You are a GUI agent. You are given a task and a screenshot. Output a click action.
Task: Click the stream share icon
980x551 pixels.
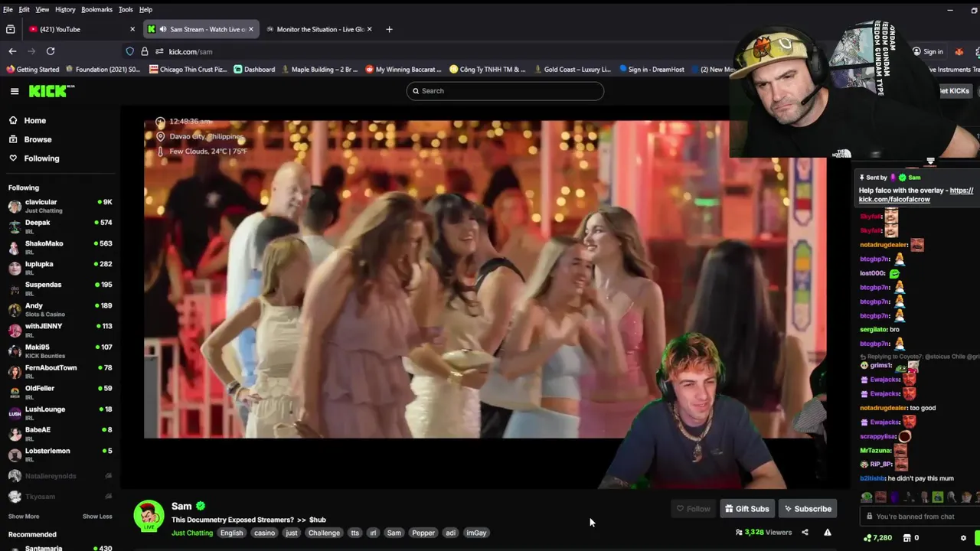click(x=805, y=533)
